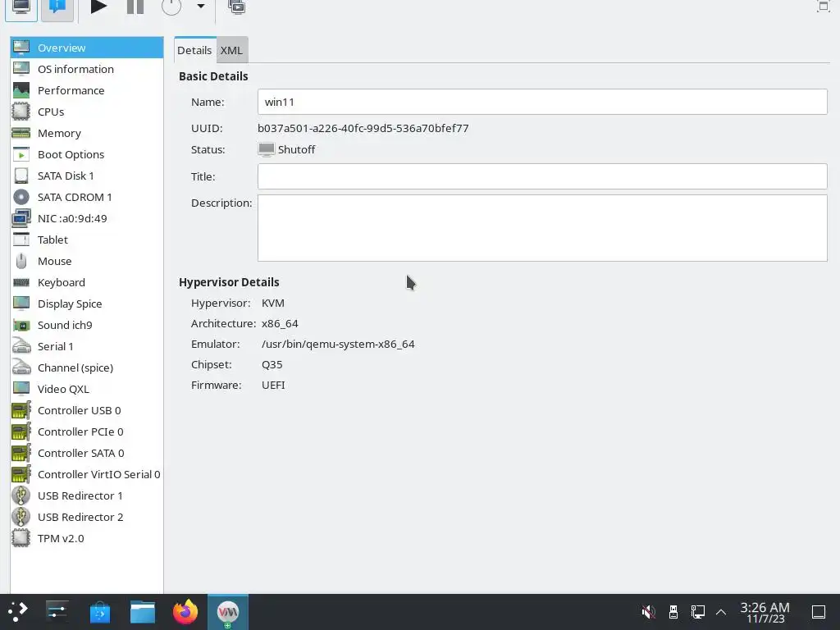Viewport: 840px width, 630px height.
Task: Select Channel (spice) device
Action: [x=87, y=368]
